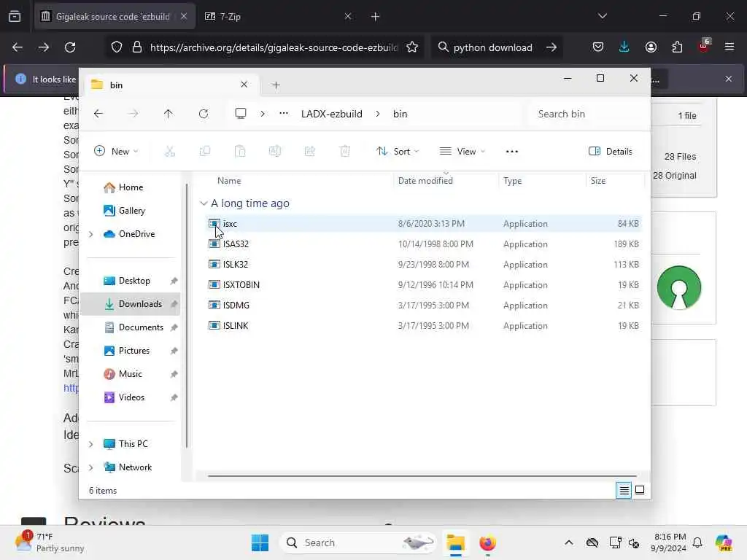747x560 pixels.
Task: Expand the This PC tree node
Action: pos(91,444)
